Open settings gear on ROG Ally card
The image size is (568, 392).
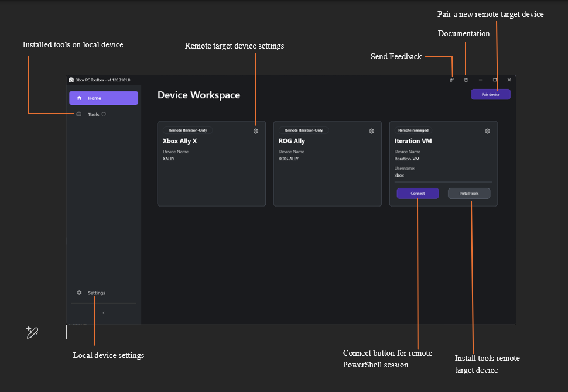click(x=372, y=131)
